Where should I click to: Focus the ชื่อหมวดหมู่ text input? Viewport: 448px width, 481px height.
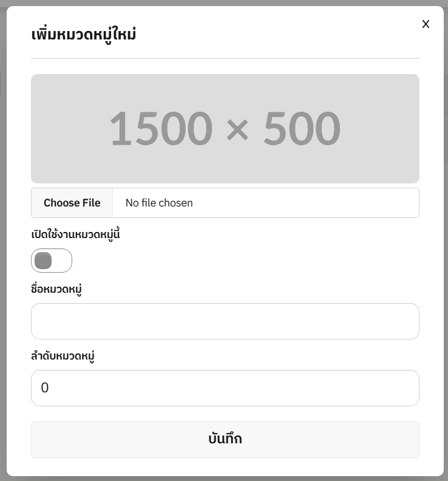[x=225, y=321]
